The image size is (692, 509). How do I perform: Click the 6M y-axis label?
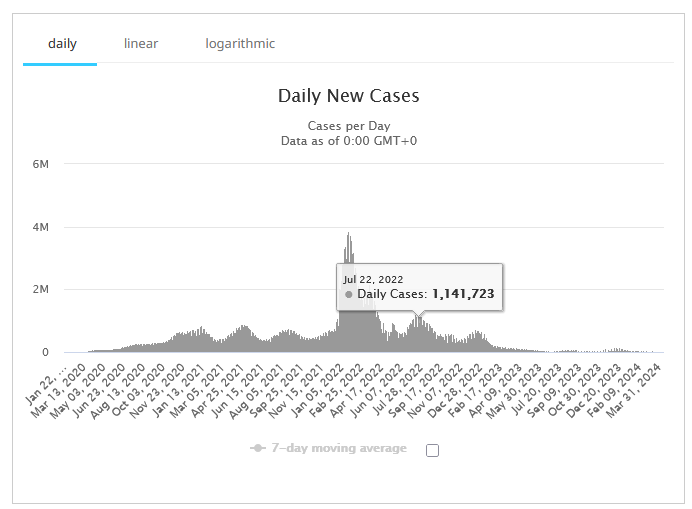click(x=41, y=164)
